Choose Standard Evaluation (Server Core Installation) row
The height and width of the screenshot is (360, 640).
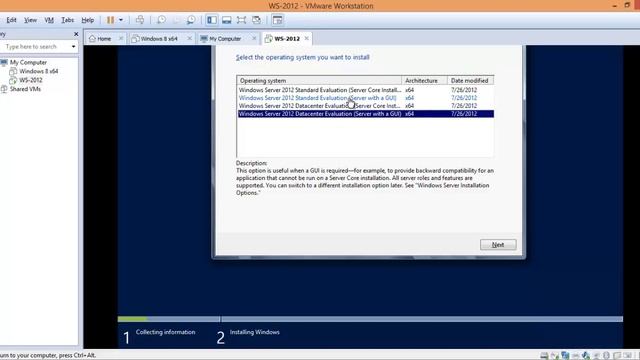[x=365, y=90]
